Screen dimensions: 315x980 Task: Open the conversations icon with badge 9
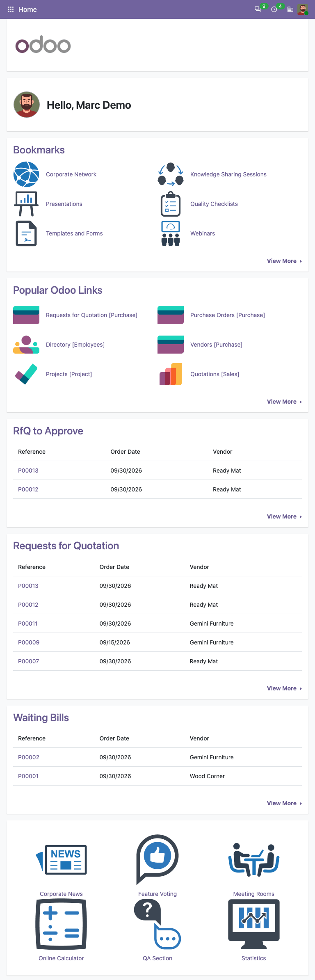click(x=258, y=9)
